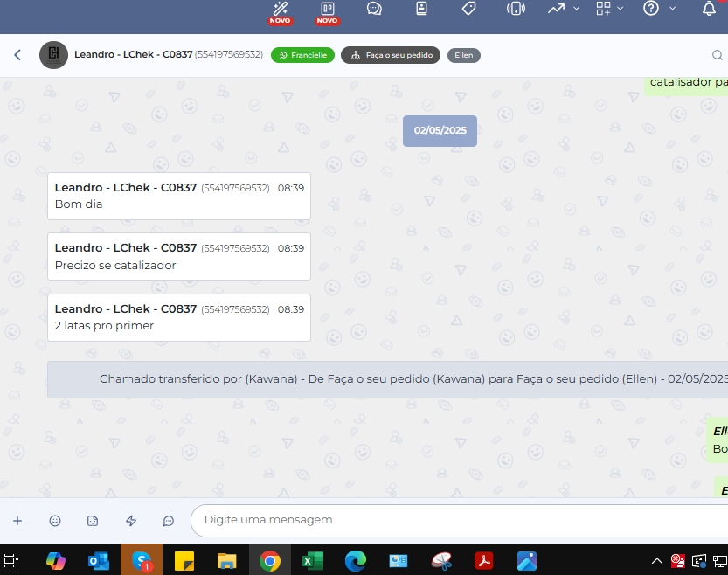Viewport: 728px width, 575px height.
Task: Click the green Francielle WhatsApp tag
Action: (302, 55)
